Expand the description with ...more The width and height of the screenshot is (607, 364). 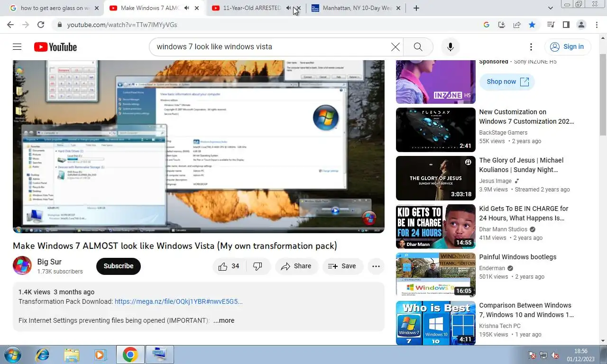[x=223, y=320]
